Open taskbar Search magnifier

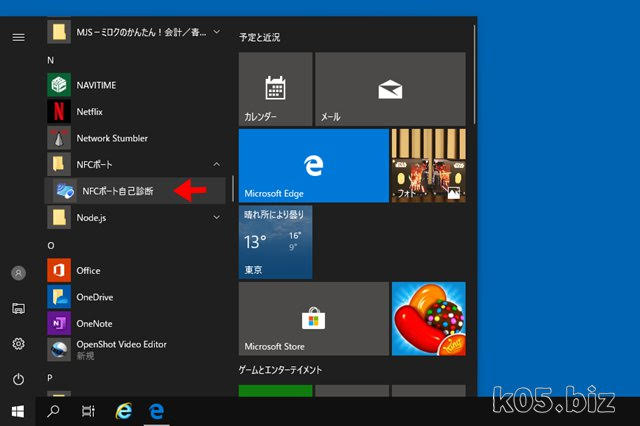(53, 411)
